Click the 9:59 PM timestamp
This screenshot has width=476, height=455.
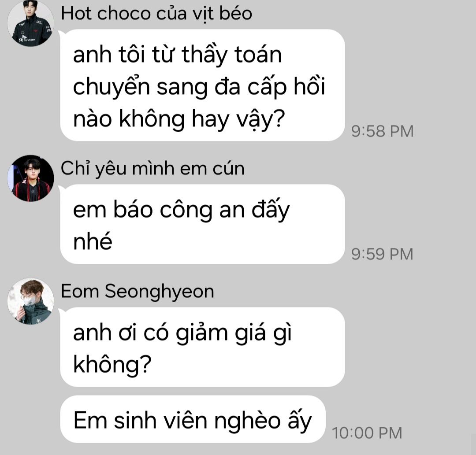click(382, 254)
